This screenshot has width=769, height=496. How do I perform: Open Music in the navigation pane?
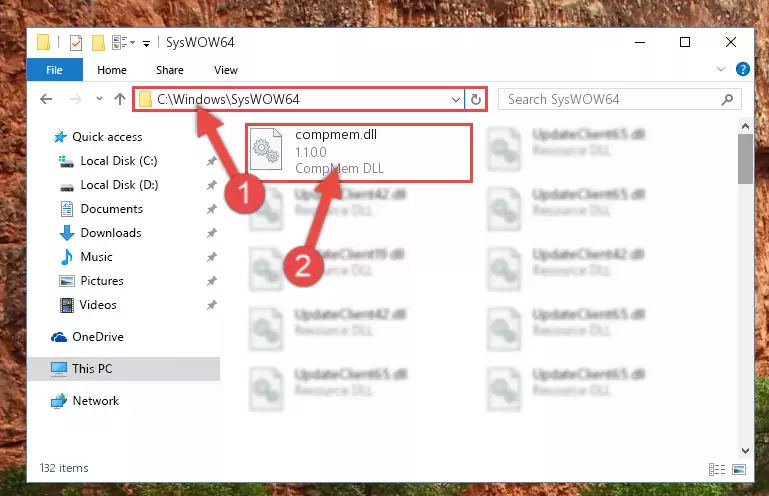(86, 257)
